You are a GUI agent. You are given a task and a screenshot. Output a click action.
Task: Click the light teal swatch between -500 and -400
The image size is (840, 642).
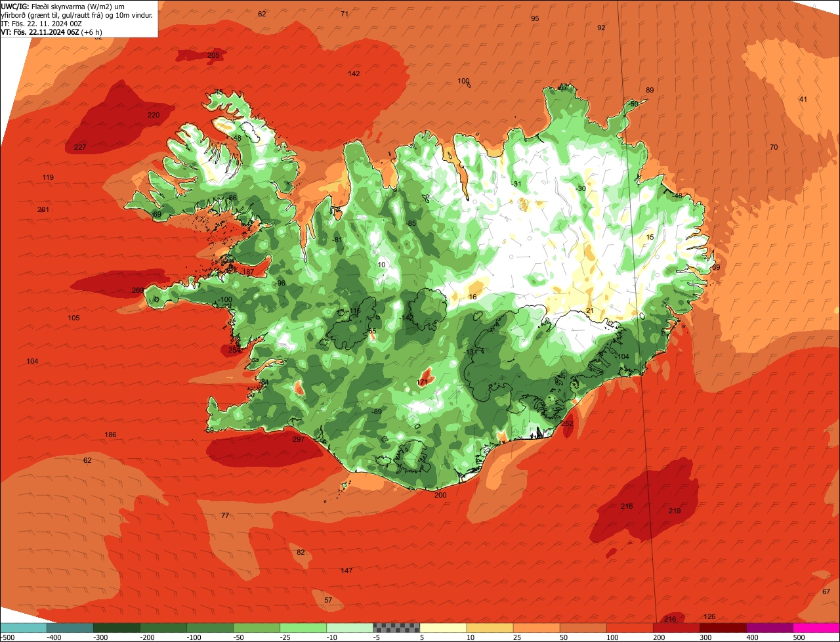23,628
